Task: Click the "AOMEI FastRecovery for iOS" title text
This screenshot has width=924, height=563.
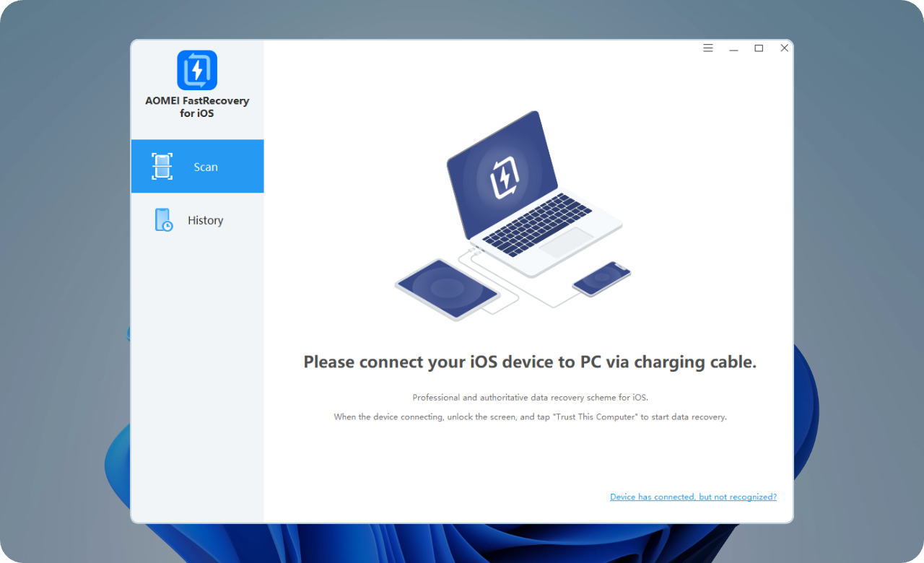Action: pos(197,107)
